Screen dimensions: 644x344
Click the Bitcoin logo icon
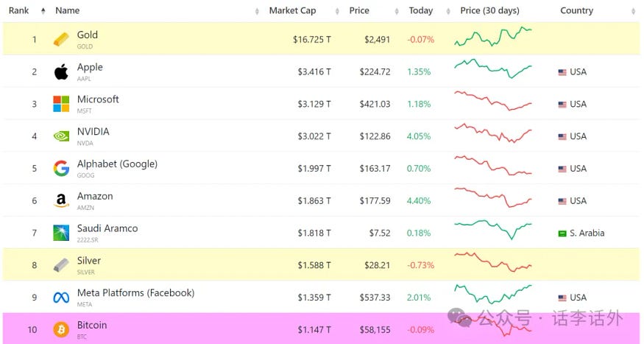pyautogui.click(x=61, y=329)
